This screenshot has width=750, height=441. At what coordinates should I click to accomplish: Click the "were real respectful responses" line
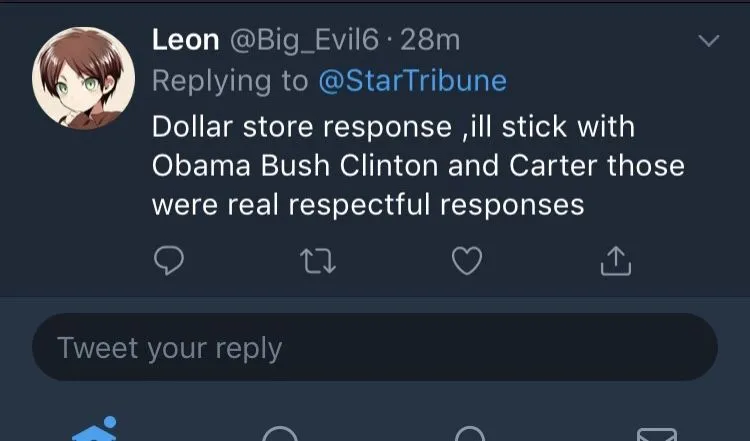[x=367, y=204]
